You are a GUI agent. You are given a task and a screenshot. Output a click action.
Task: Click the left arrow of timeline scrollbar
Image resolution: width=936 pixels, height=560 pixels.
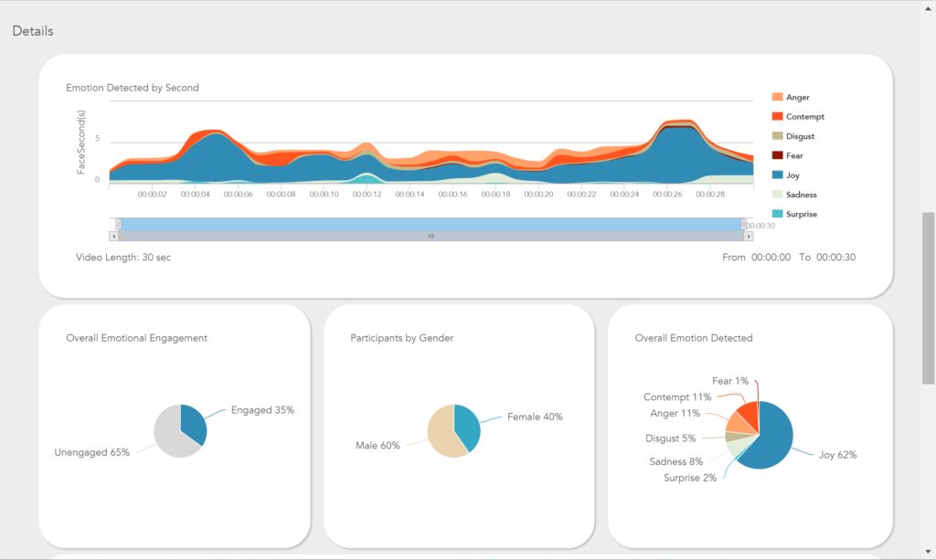tap(113, 237)
